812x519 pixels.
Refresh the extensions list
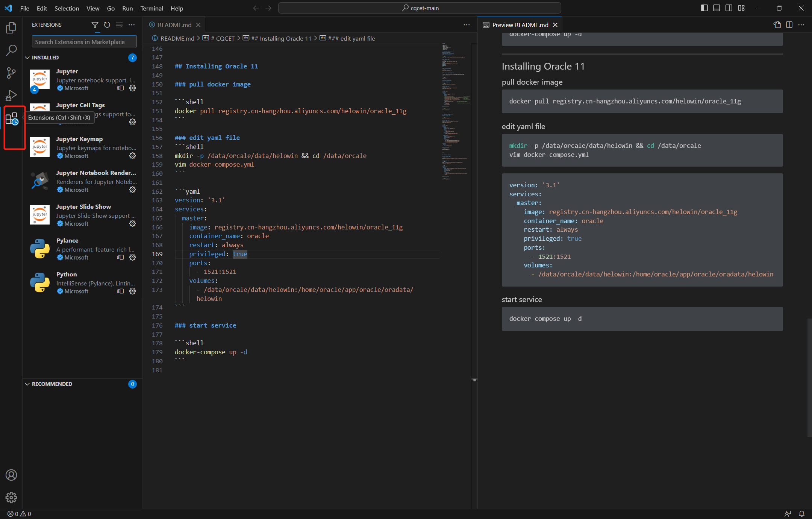click(x=107, y=25)
